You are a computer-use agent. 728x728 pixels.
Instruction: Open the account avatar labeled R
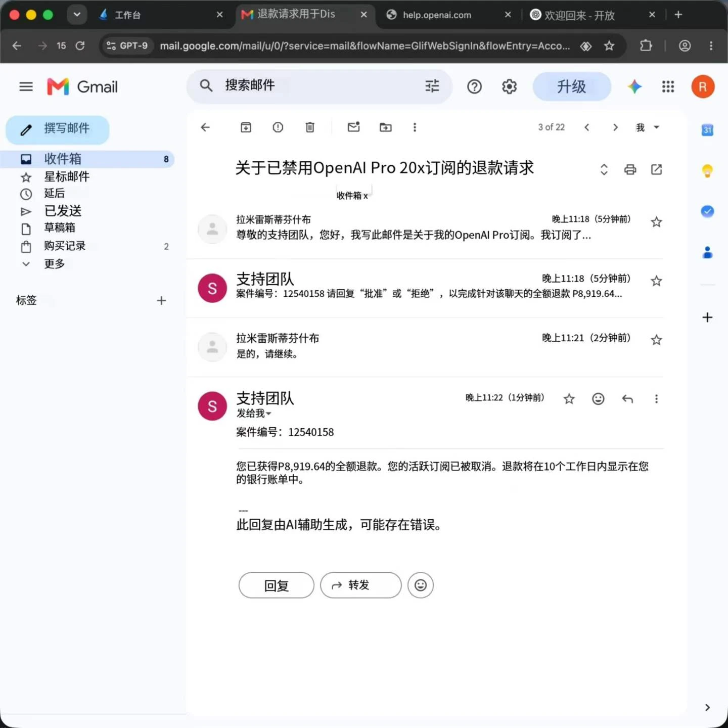[x=703, y=86]
